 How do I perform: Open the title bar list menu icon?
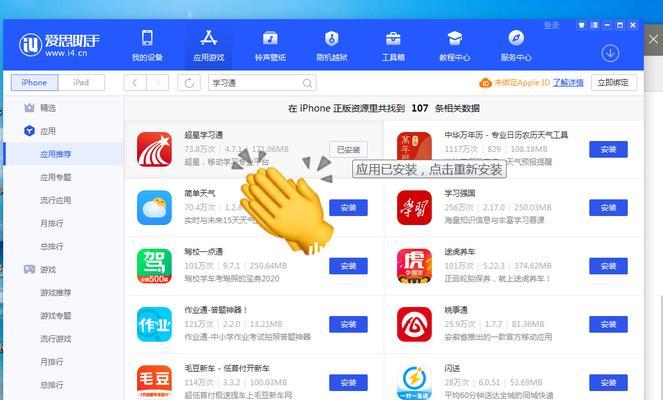(594, 25)
